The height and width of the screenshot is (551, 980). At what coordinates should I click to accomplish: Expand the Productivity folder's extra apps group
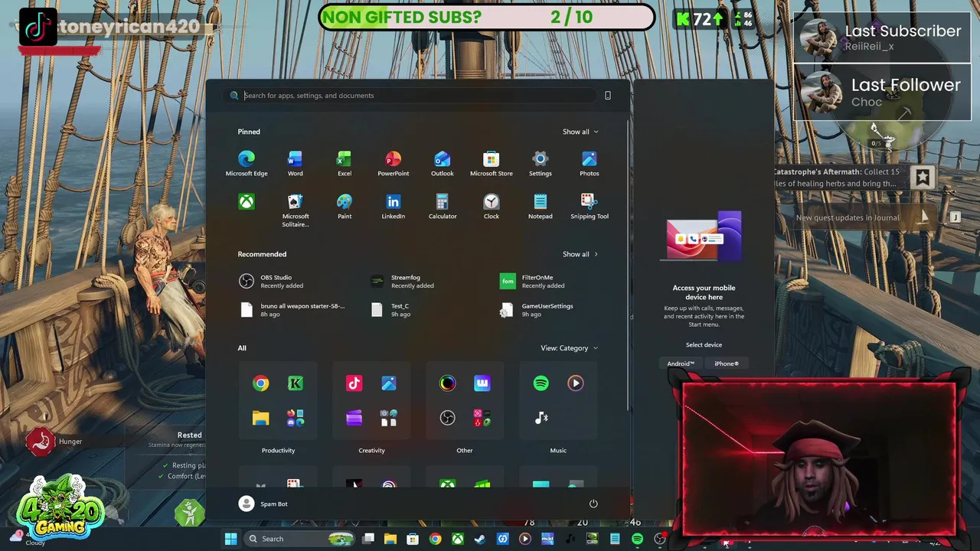pyautogui.click(x=296, y=418)
